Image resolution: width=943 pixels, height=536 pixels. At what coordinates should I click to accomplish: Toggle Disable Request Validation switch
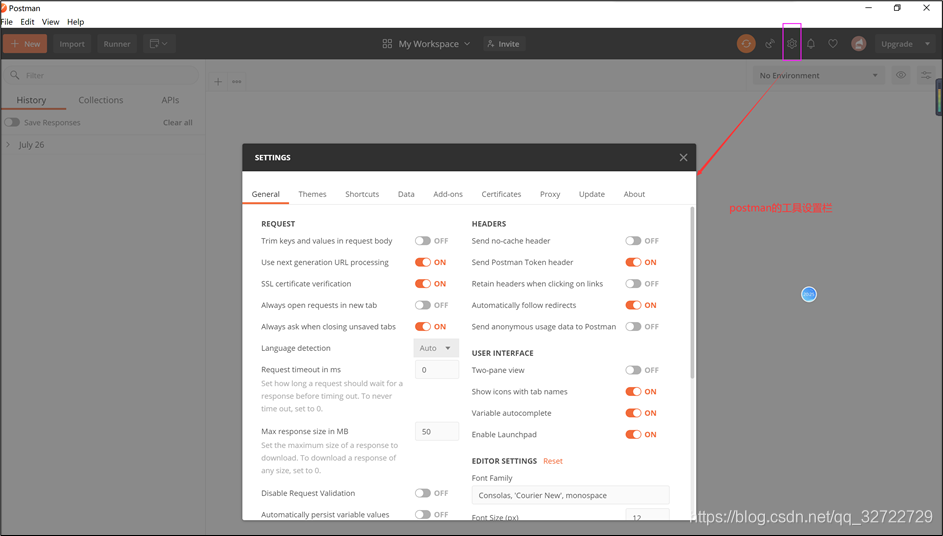(x=423, y=493)
